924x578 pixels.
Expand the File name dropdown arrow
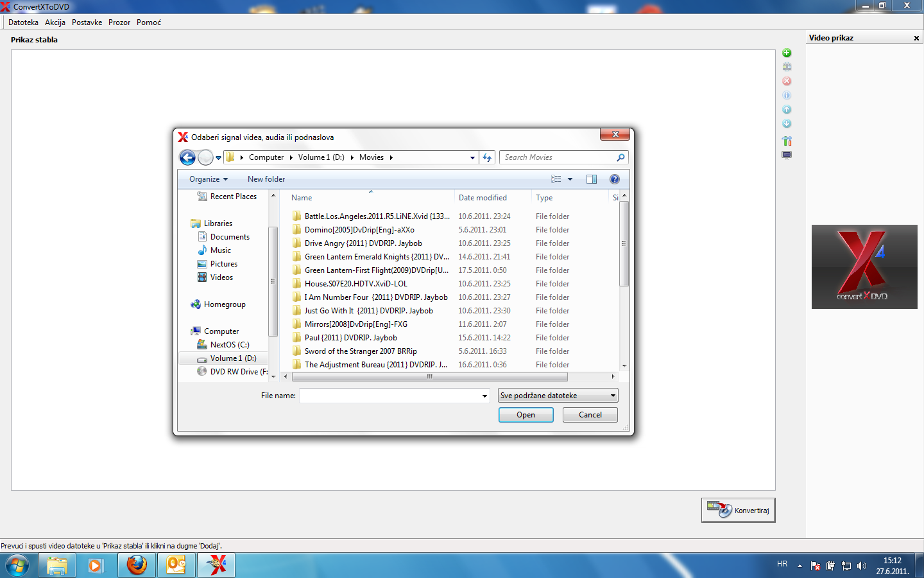point(484,396)
